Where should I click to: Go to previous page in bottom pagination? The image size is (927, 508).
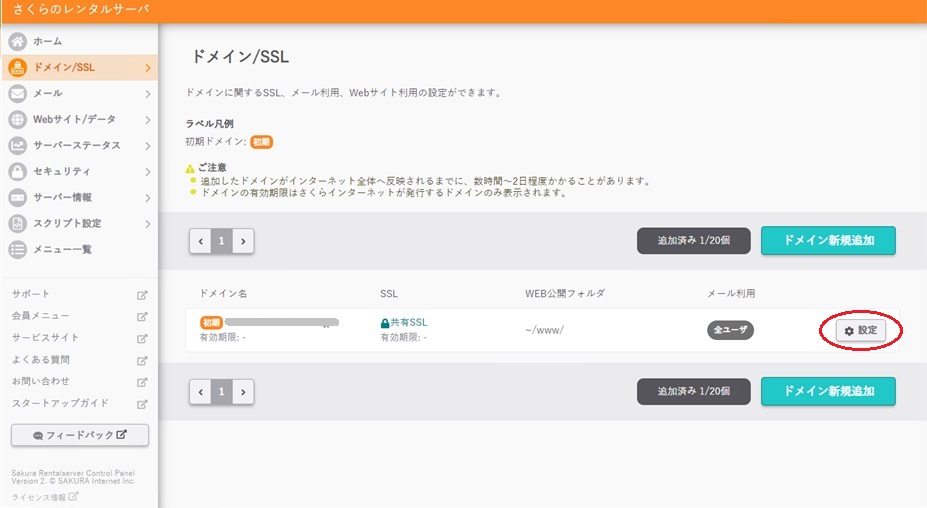(201, 392)
